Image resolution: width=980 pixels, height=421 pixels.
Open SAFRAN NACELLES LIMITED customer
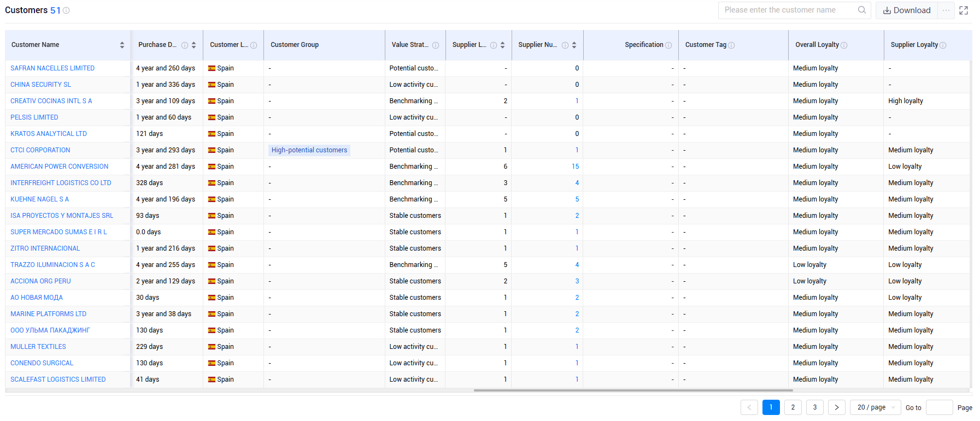52,68
